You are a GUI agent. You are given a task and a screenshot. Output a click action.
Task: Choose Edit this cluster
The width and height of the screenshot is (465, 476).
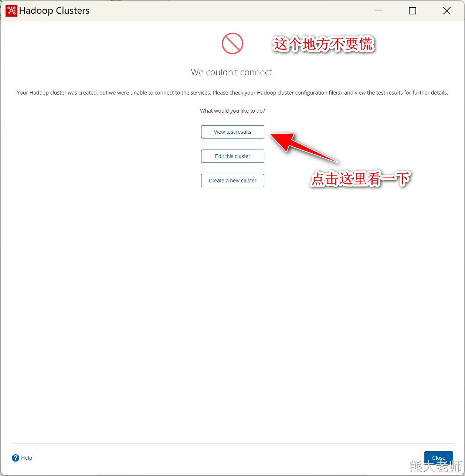[232, 156]
